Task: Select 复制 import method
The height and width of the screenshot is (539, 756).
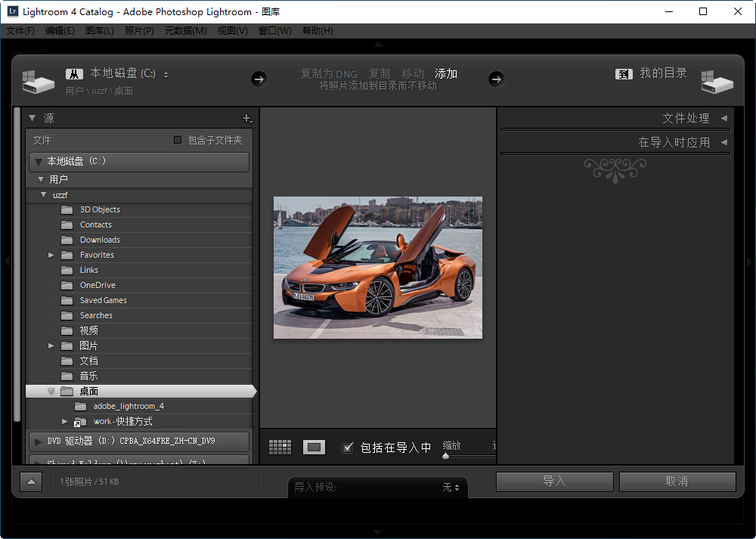Action: [380, 74]
